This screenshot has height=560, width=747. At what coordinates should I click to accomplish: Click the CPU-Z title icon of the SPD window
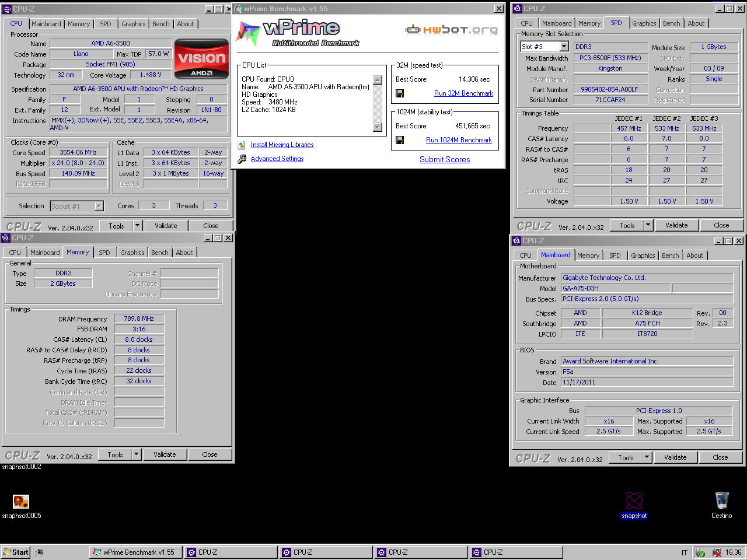click(517, 9)
